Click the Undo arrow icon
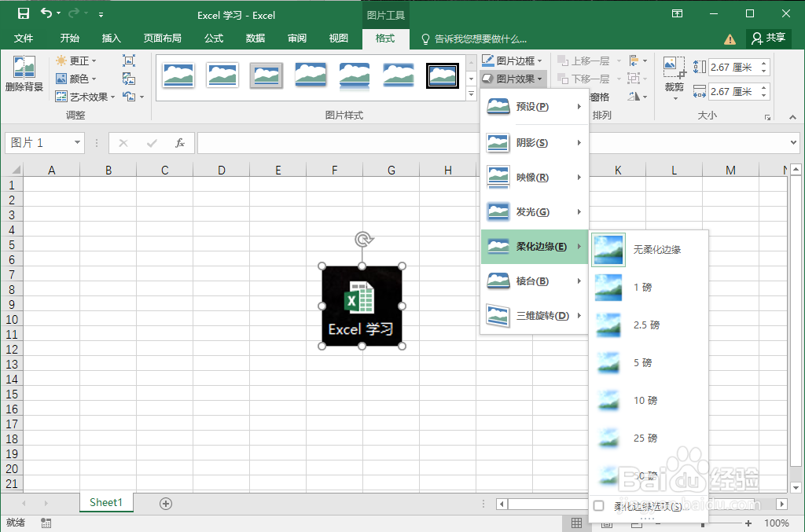This screenshot has height=532, width=805. 46,13
